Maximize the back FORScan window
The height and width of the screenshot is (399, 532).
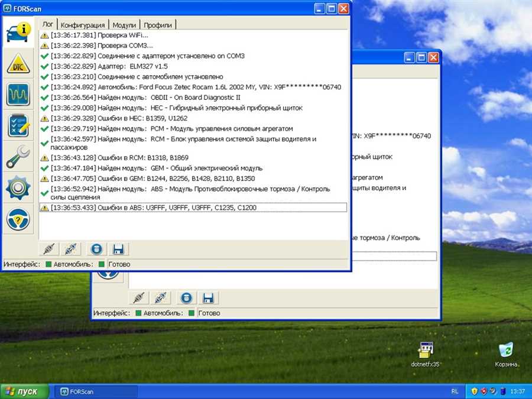421,57
